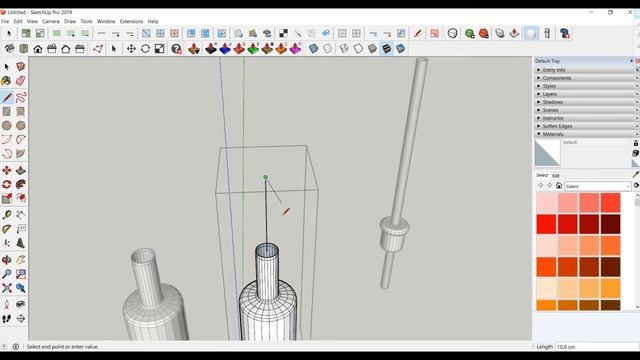Select the Line pencil tool in left toolbar
This screenshot has height=360, width=640.
tap(7, 98)
